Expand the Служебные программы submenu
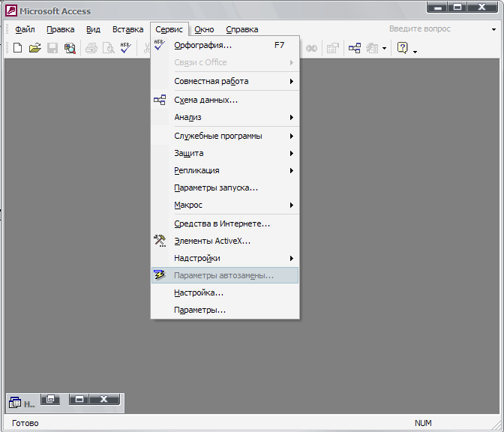The height and width of the screenshot is (432, 504). [225, 136]
